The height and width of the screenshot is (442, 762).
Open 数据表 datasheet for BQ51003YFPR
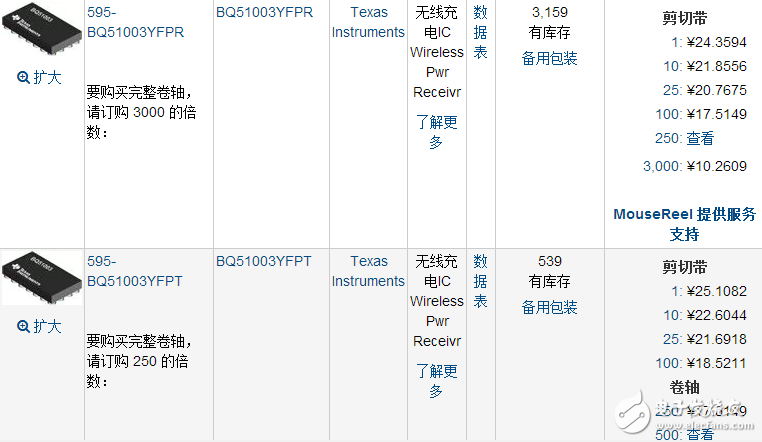480,32
